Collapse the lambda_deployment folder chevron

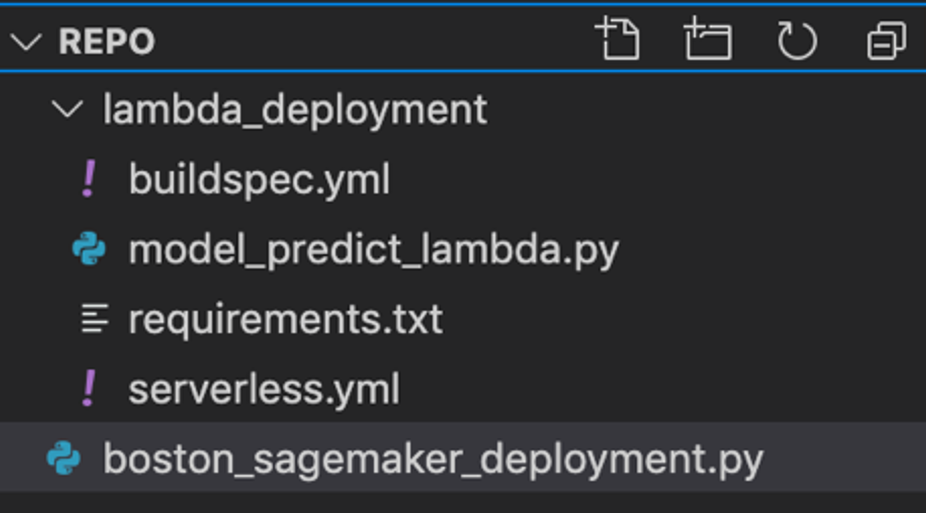click(68, 109)
